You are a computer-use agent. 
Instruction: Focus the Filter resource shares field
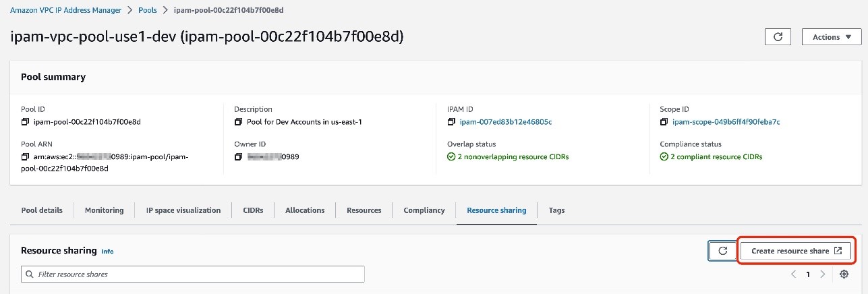[x=193, y=274]
